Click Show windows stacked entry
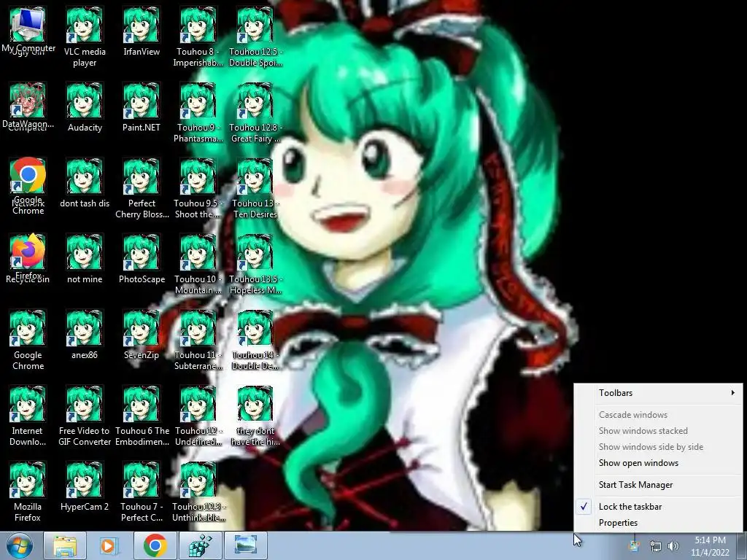Screen dimensions: 747x560 tap(659, 431)
